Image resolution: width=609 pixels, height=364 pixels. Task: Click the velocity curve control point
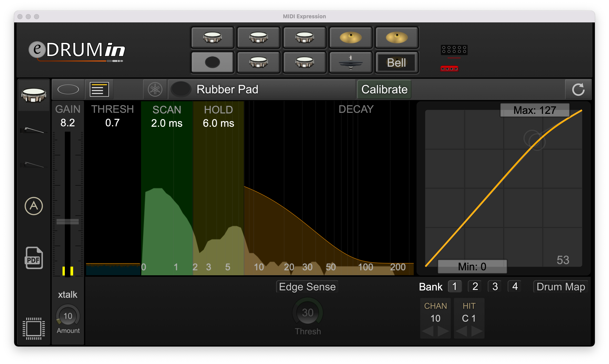pos(537,142)
